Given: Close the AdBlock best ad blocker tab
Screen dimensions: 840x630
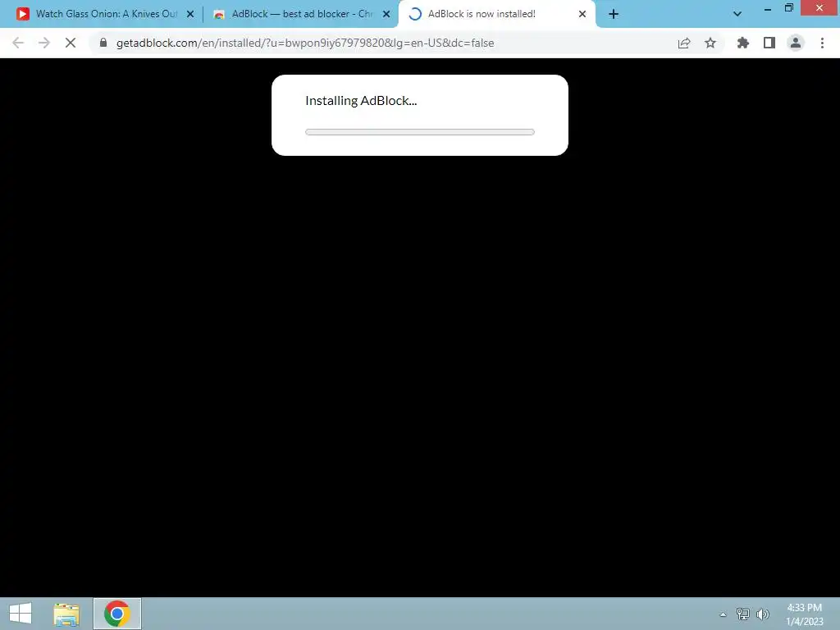Looking at the screenshot, I should click(x=386, y=15).
